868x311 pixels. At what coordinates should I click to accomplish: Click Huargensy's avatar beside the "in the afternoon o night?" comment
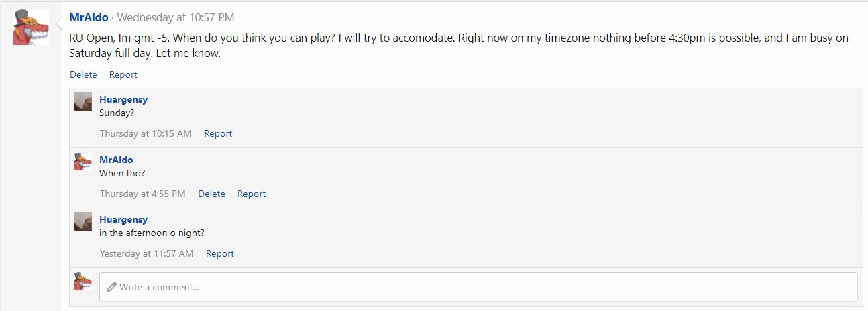point(83,222)
